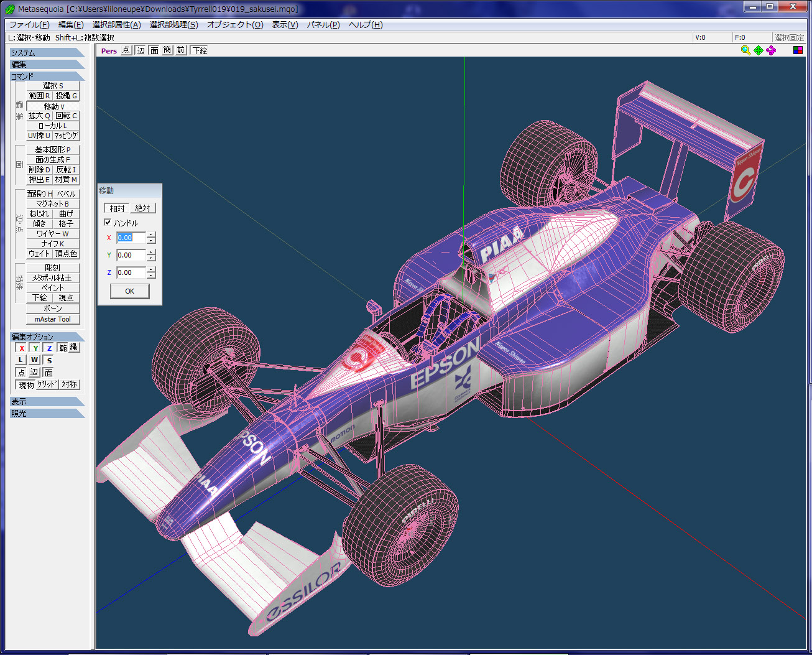Image resolution: width=812 pixels, height=655 pixels.
Task: Open the ファイル(F) menu
Action: (29, 25)
